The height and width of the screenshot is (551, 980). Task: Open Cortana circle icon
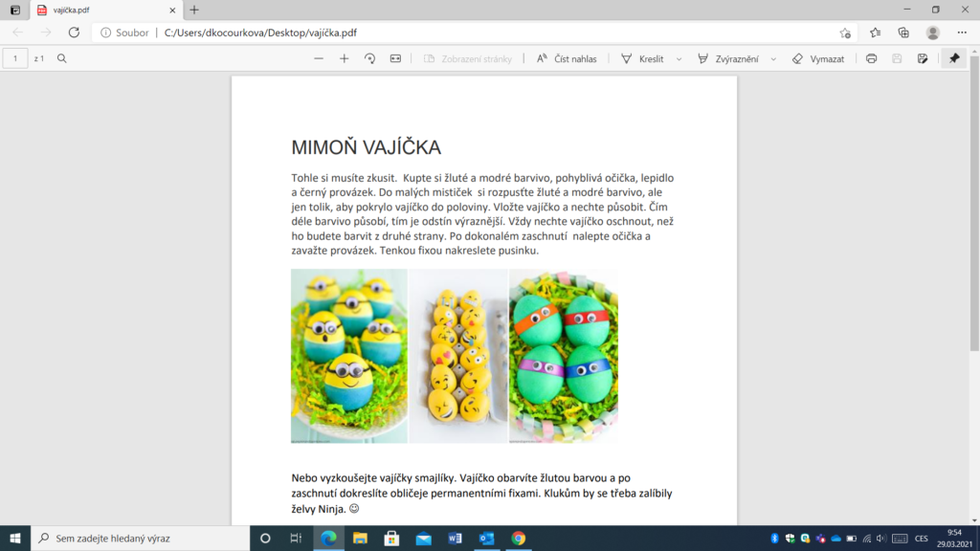(x=265, y=538)
